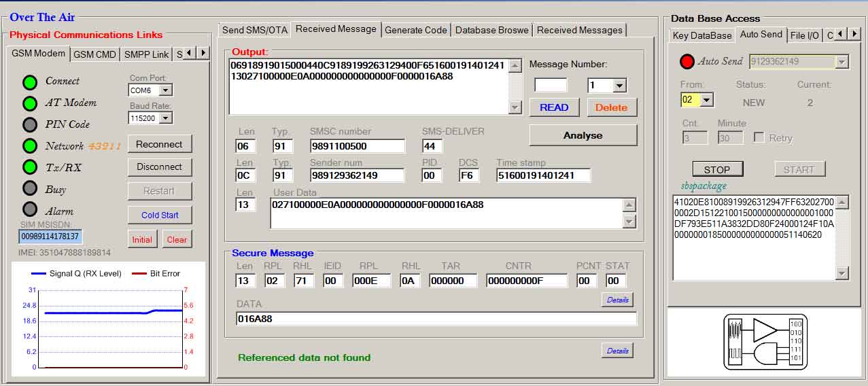This screenshot has height=386, width=868.
Task: Open the Com Port dropdown
Action: [x=166, y=90]
